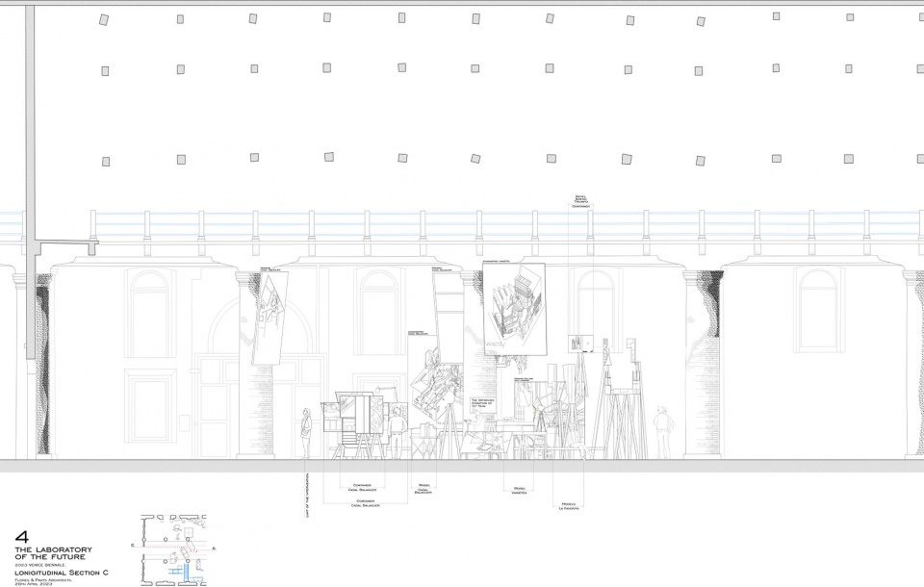Click the tall tripod model stand

(619, 400)
